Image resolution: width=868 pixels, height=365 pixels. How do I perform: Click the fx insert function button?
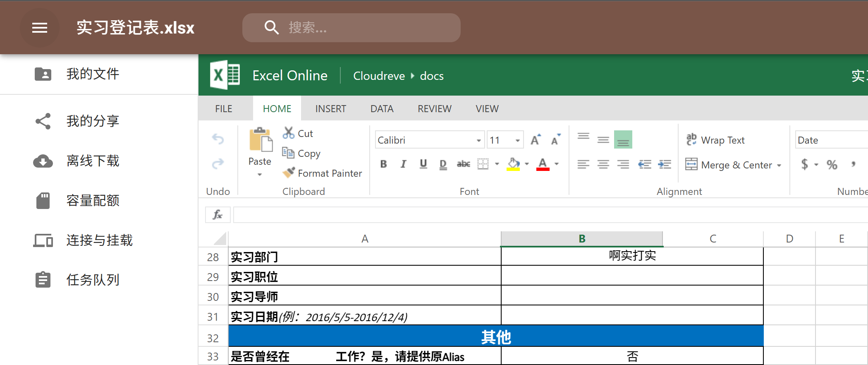[x=218, y=214]
